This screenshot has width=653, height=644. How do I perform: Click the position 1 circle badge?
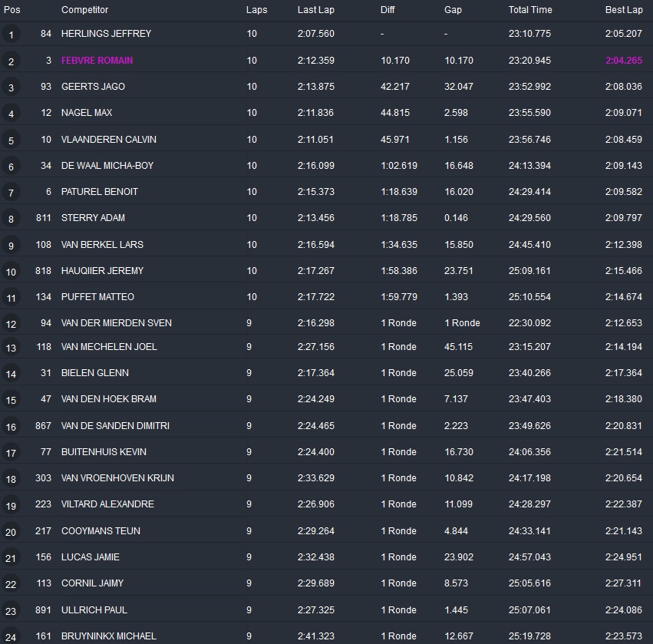coord(11,35)
